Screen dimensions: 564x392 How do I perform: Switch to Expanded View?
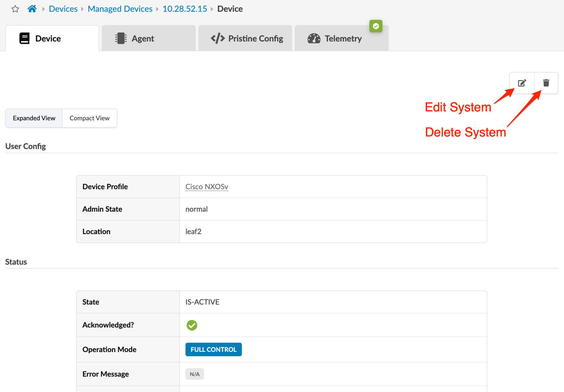pos(34,118)
